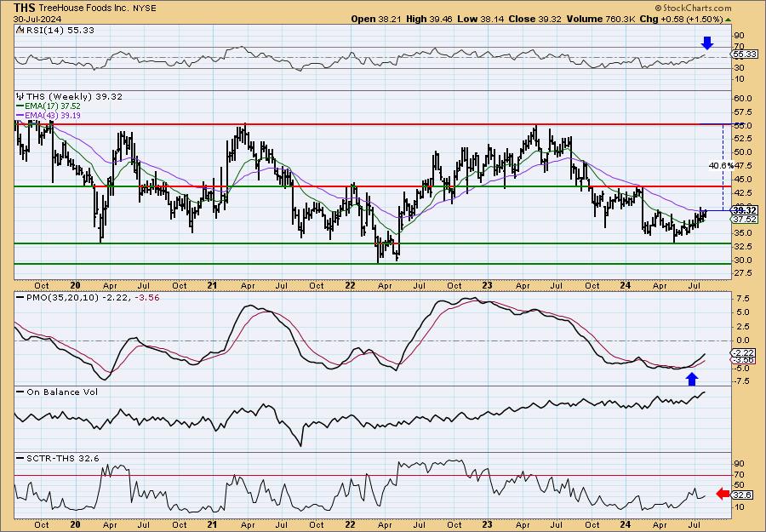
Task: Select the PMO(35,20,10) indicator label
Action: point(62,298)
